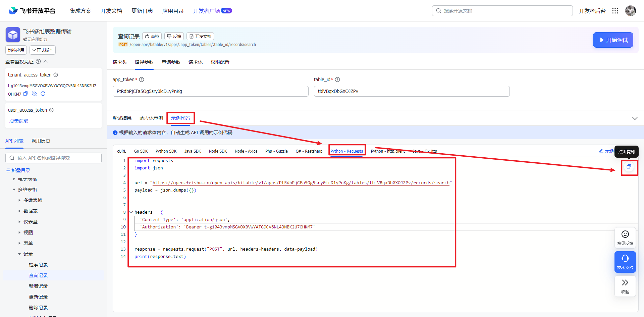Viewport: 644px width, 317px height.
Task: Open 开发文档 button beside 查询记录
Action: pos(200,36)
